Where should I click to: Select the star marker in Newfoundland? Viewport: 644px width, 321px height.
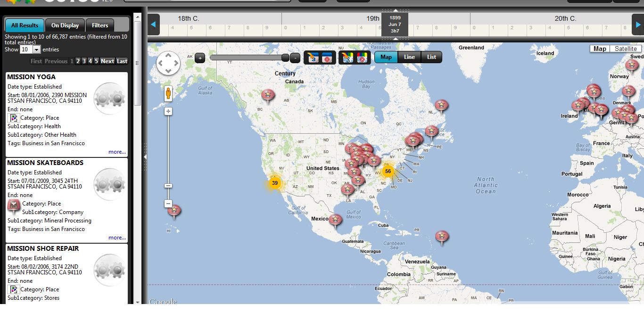[441, 107]
